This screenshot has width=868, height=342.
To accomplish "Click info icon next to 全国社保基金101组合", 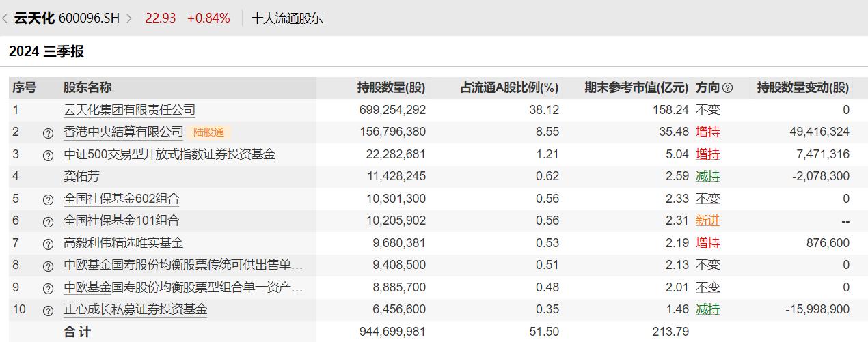I will pyautogui.click(x=48, y=221).
